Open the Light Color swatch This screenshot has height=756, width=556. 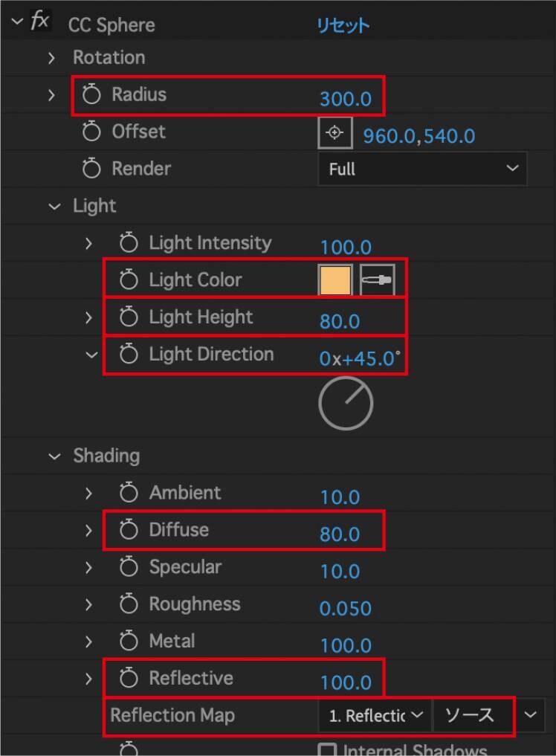[x=334, y=280]
